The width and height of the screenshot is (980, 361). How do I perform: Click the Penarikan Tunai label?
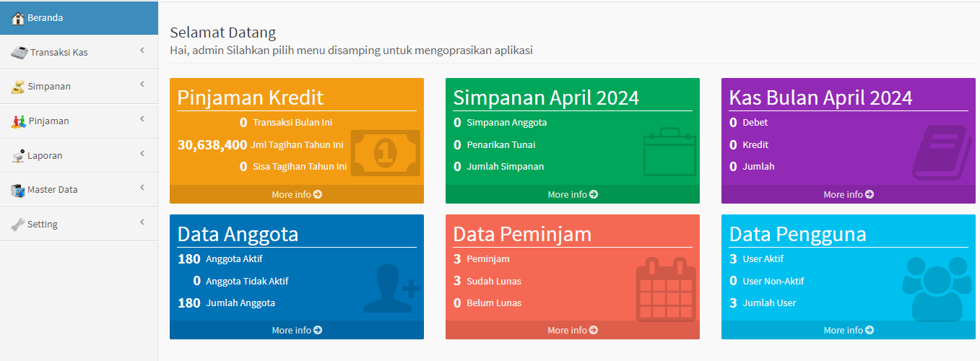[501, 144]
